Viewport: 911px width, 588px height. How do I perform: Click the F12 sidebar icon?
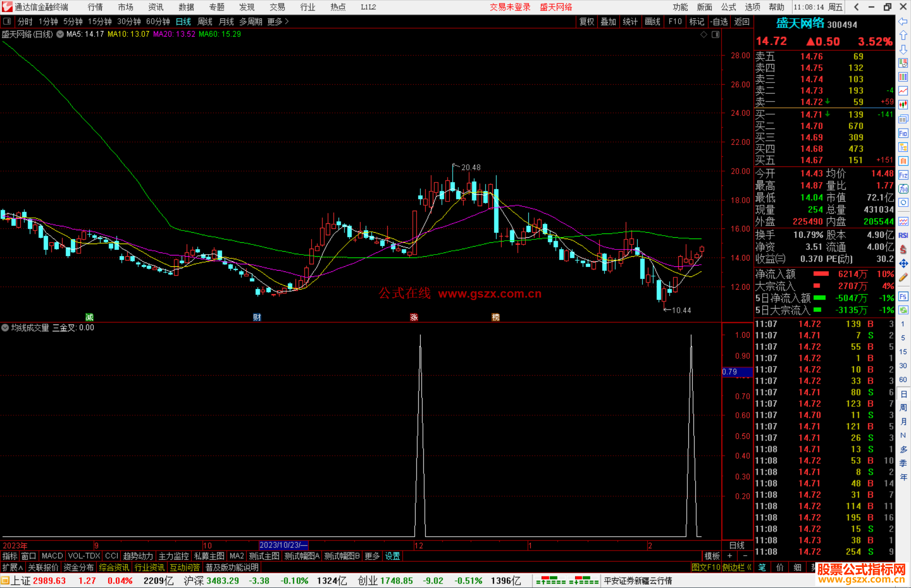click(x=903, y=175)
